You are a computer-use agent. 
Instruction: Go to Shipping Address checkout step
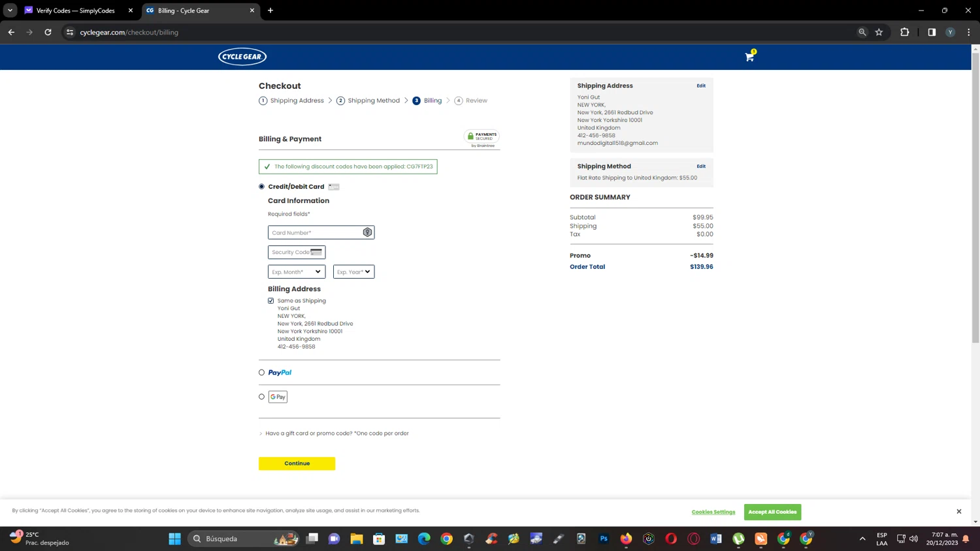click(x=291, y=101)
